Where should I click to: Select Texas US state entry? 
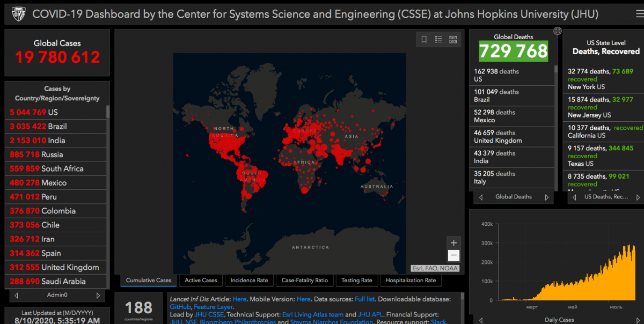coord(604,156)
